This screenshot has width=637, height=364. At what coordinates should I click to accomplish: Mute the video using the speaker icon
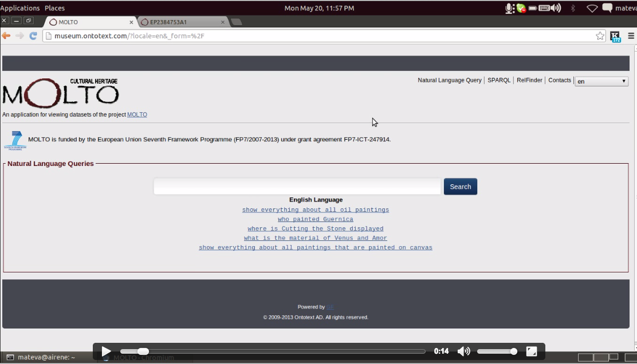pyautogui.click(x=463, y=351)
